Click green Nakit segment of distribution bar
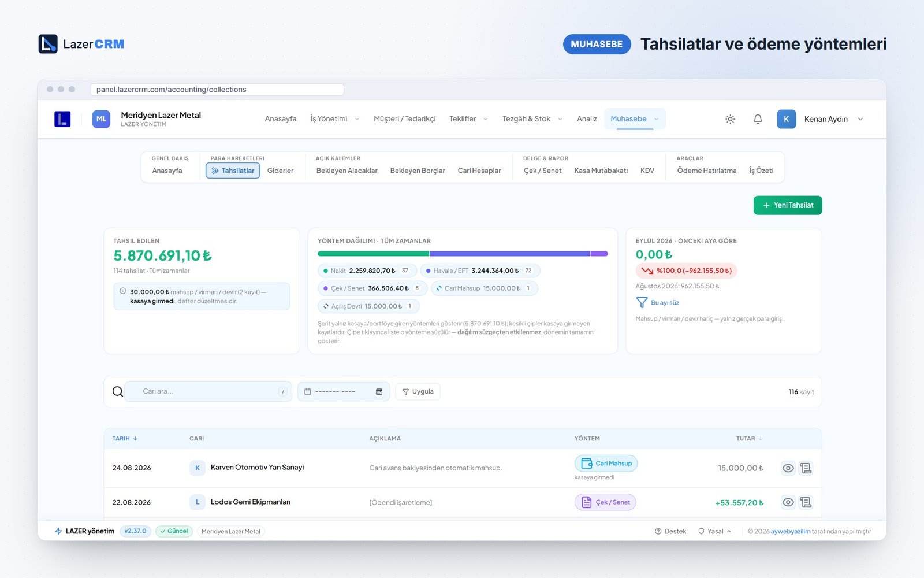Image resolution: width=924 pixels, height=578 pixels. pyautogui.click(x=373, y=254)
